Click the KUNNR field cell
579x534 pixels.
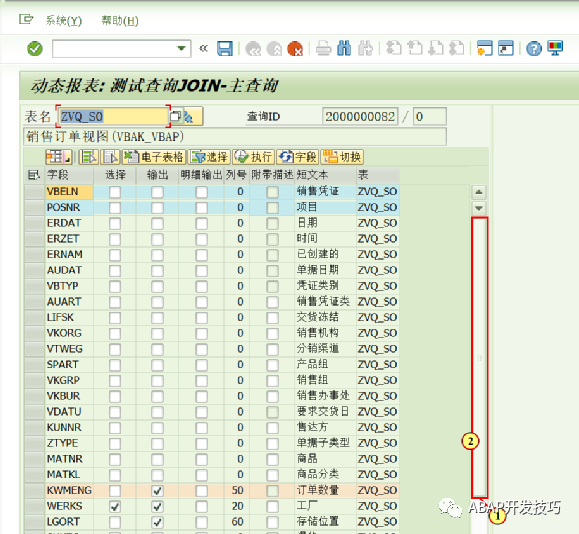coord(69,428)
